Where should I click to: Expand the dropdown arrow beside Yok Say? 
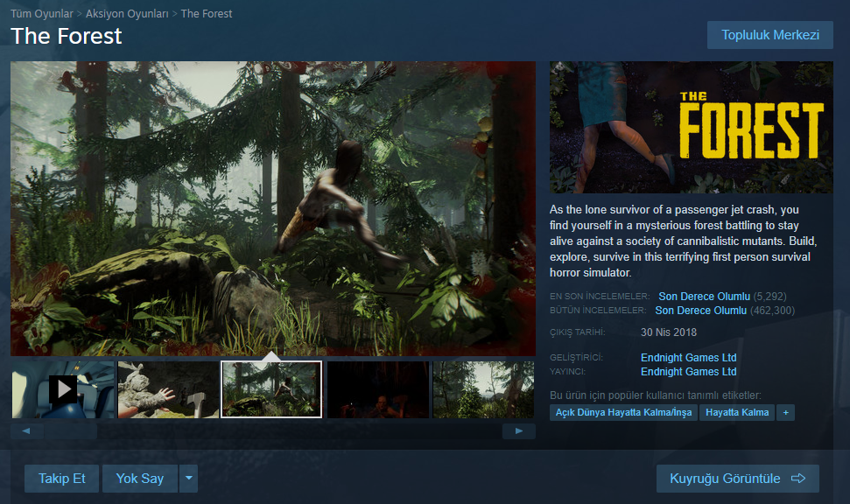pyautogui.click(x=189, y=479)
